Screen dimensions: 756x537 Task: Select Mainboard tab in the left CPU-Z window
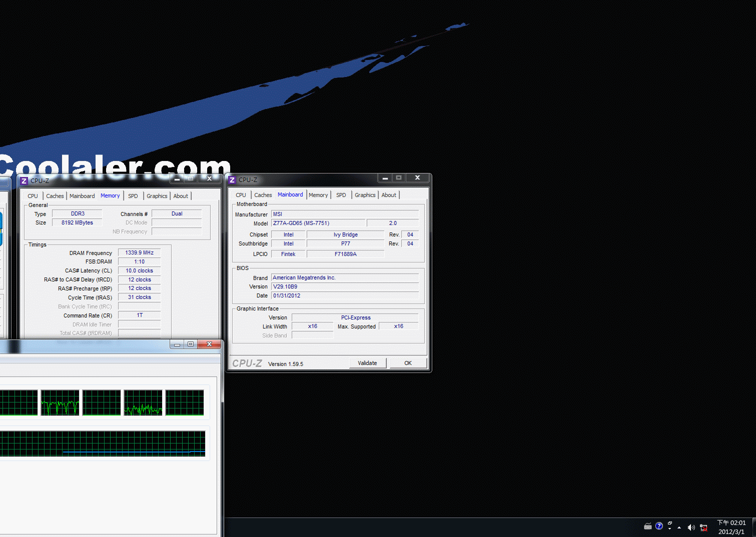coord(82,196)
